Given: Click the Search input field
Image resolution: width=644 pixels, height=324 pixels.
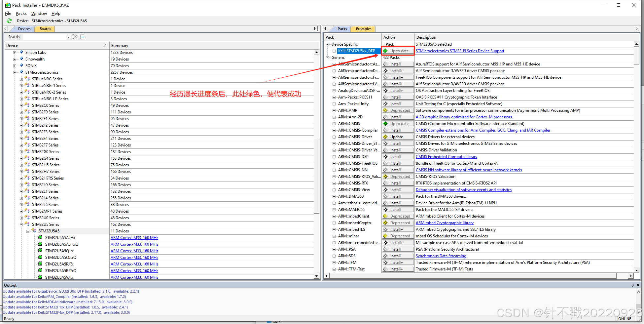Looking at the screenshot, I should point(44,37).
